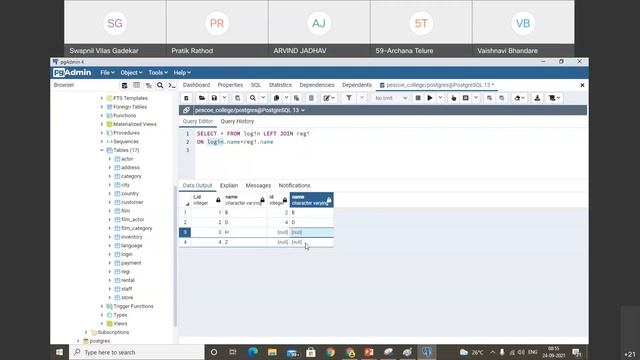
Task: Execute the query with the play icon
Action: (x=429, y=98)
